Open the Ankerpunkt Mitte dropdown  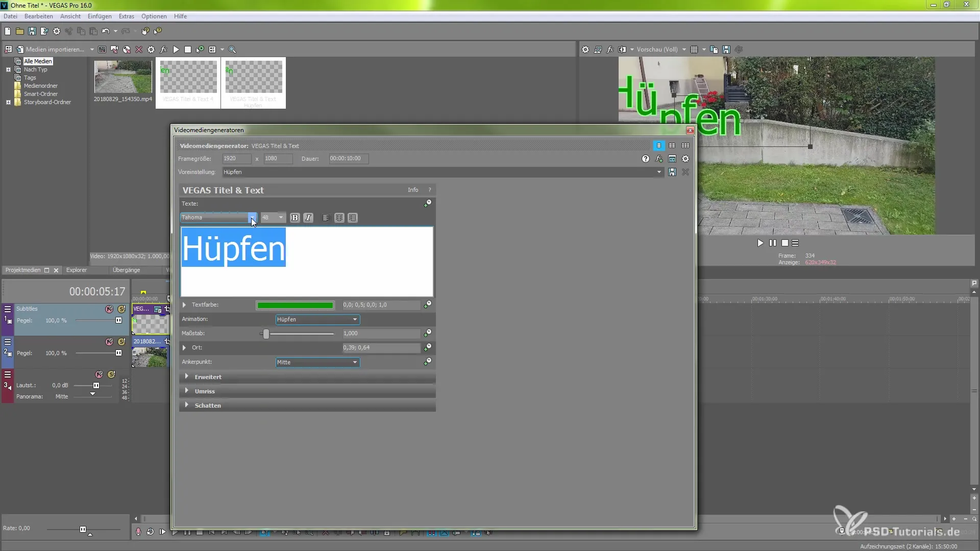coord(317,362)
